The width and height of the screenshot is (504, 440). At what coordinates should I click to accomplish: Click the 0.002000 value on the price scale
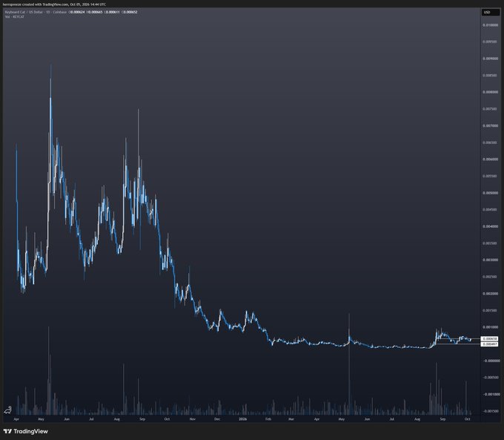point(490,294)
